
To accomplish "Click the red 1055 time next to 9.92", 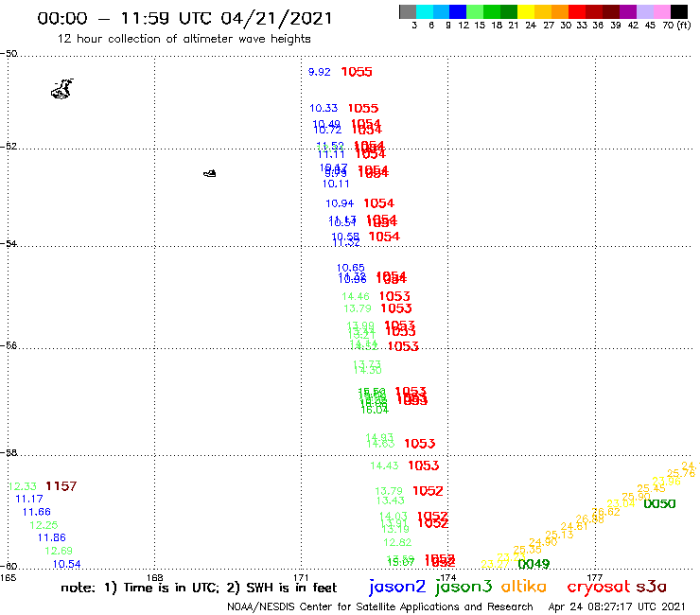I will [357, 72].
